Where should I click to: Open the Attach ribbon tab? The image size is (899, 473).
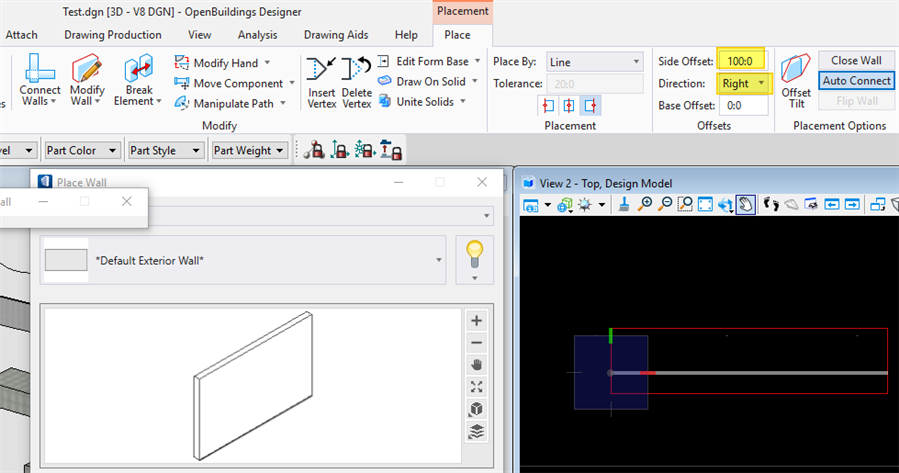click(21, 35)
